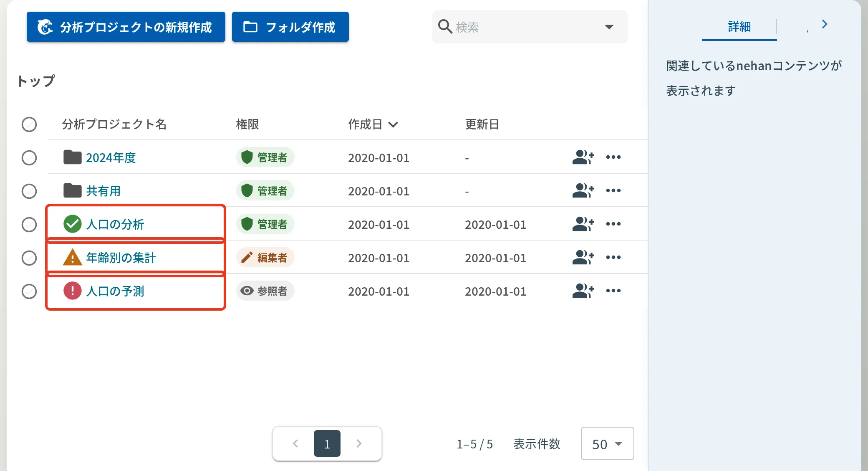Click the 編集者 permission badge
Screen dimensions: 868x471
pyautogui.click(x=265, y=258)
